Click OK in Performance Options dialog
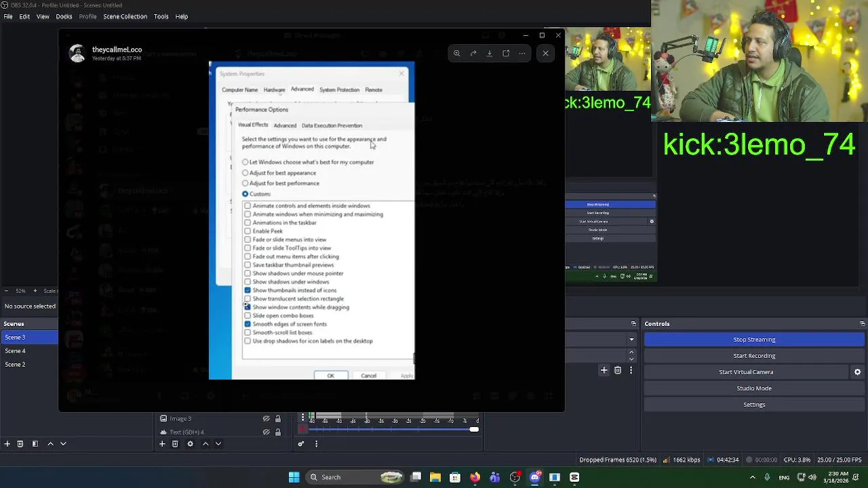Image resolution: width=868 pixels, height=488 pixels. coord(331,375)
